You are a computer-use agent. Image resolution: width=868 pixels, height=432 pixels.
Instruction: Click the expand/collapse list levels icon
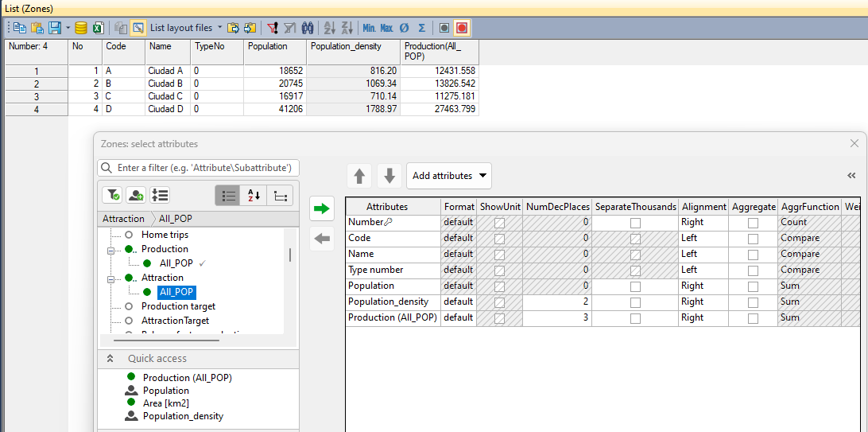[x=160, y=195]
